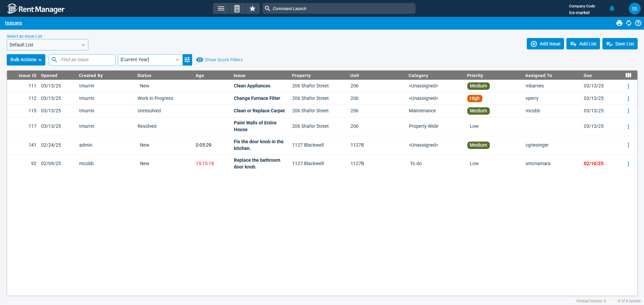Open the notifications bell
Screen dimensions: 644x305
(x=612, y=8)
